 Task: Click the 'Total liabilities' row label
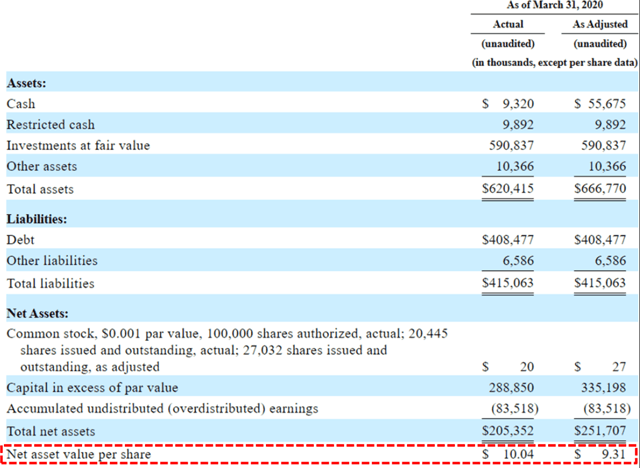click(51, 284)
